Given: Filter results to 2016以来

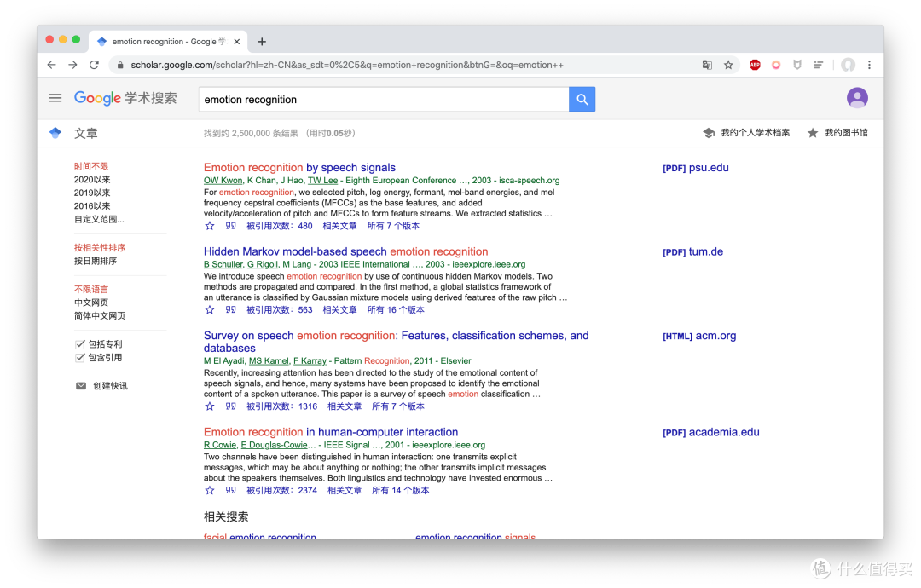Looking at the screenshot, I should coord(92,206).
